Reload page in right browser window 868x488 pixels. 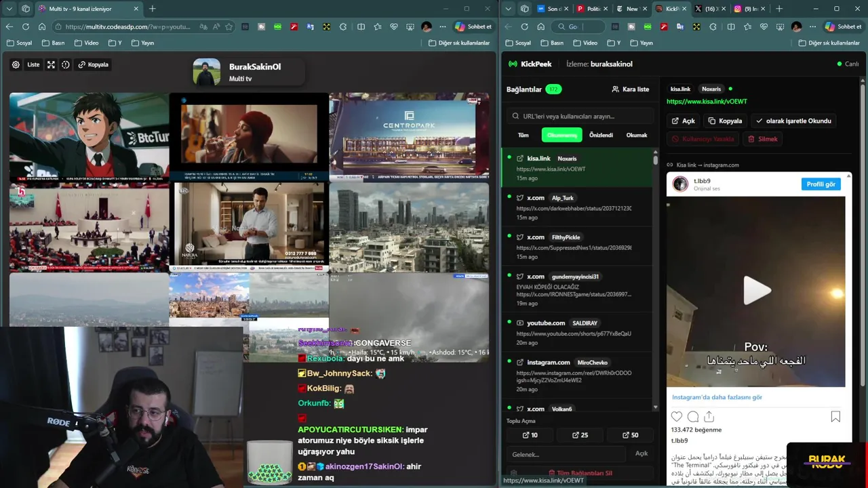click(x=524, y=26)
